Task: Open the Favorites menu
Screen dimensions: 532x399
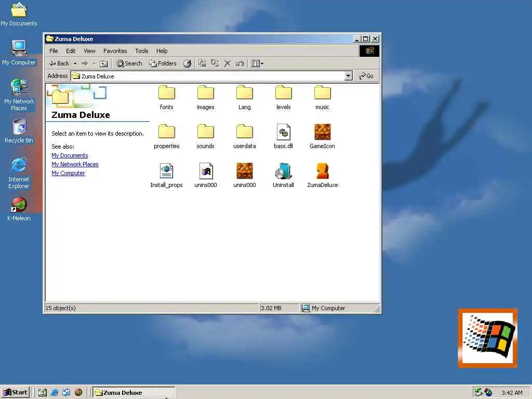Action: click(x=115, y=51)
